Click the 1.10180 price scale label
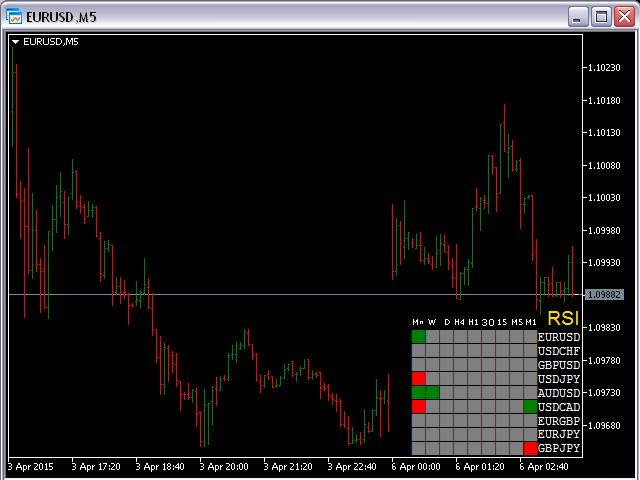The width and height of the screenshot is (640, 480). coord(604,100)
